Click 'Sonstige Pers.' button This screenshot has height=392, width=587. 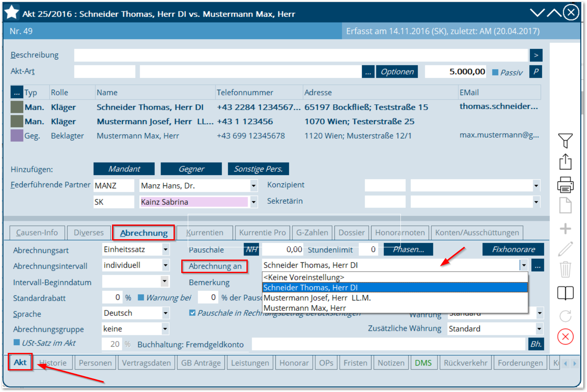(x=258, y=169)
